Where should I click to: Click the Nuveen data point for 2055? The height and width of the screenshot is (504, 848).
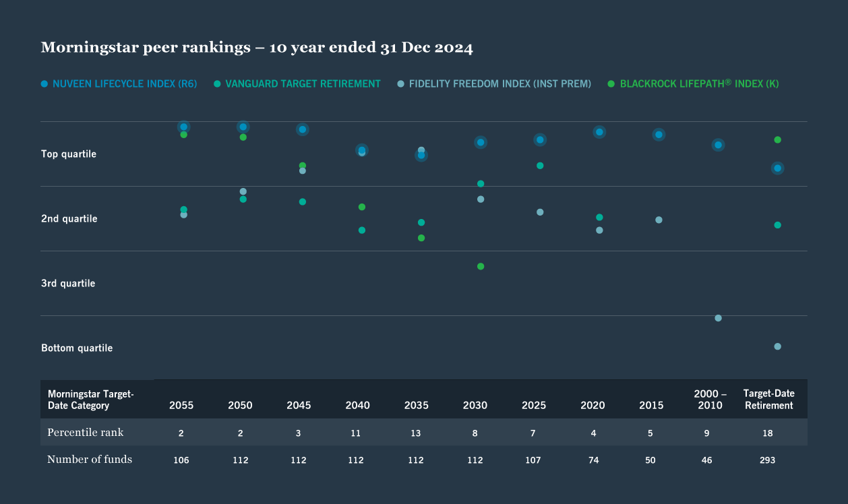pos(183,127)
